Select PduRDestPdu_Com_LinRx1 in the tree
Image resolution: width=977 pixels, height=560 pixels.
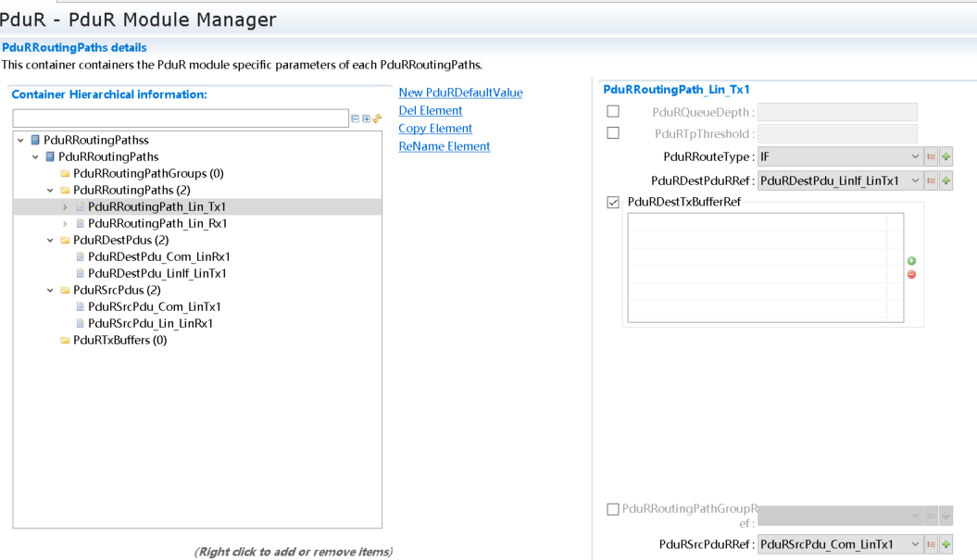click(x=158, y=257)
